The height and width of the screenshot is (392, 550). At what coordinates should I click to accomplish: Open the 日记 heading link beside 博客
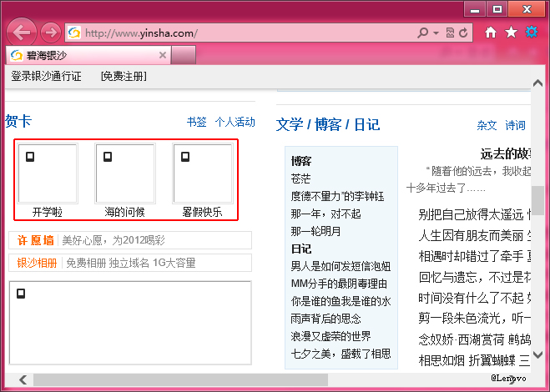367,125
